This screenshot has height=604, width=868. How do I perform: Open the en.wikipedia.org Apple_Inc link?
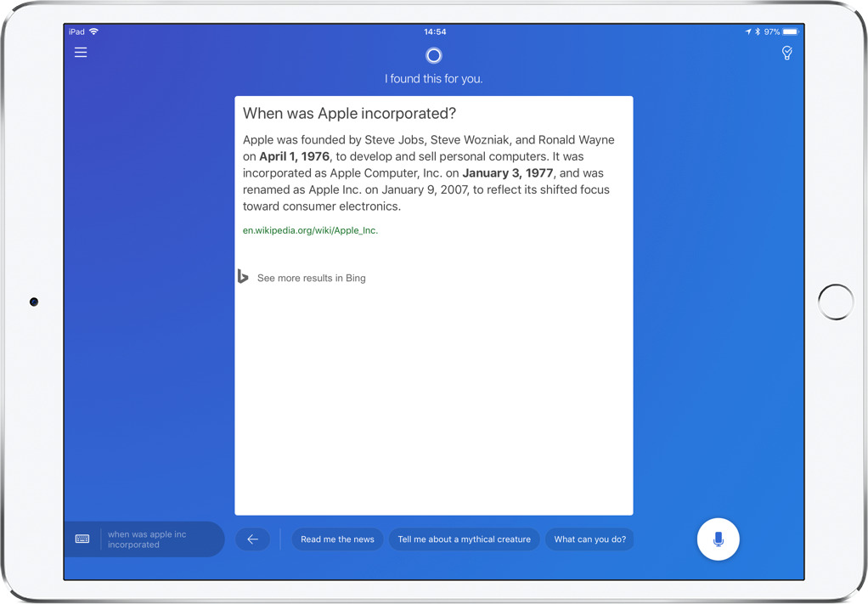pyautogui.click(x=311, y=230)
